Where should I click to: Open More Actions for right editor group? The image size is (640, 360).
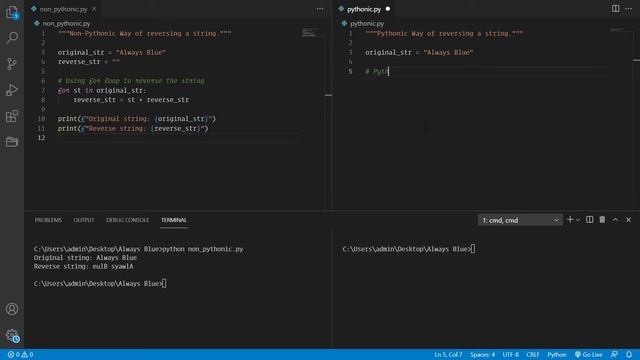[x=628, y=9]
